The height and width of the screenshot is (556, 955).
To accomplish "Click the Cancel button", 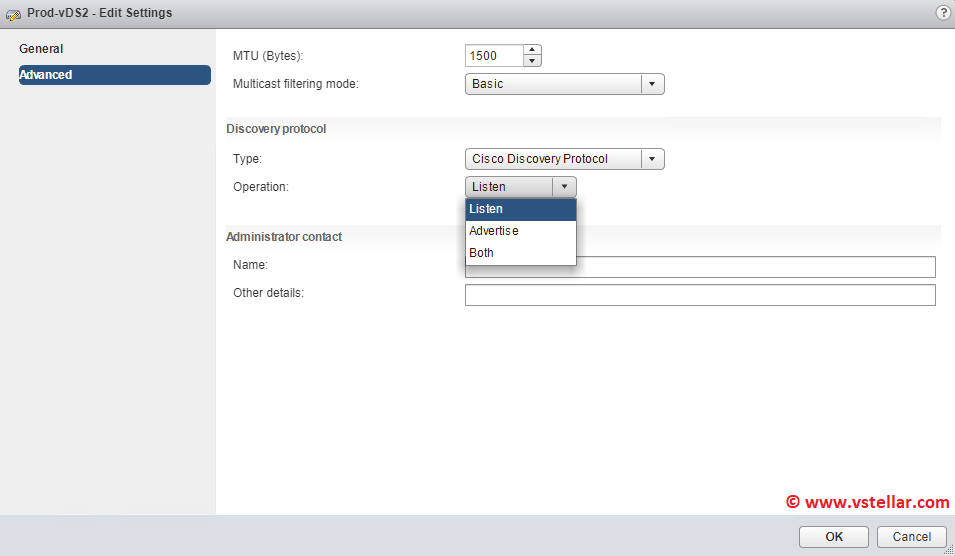I will 911,537.
